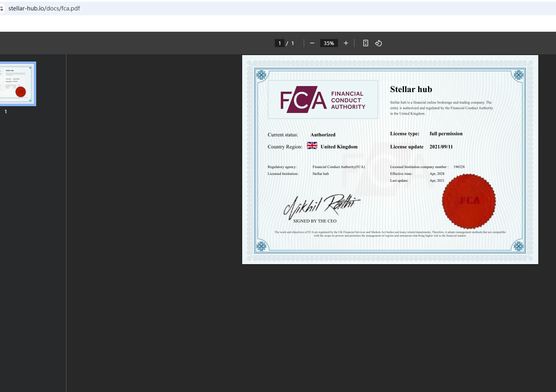Click the "Effective time:" label

401,174
